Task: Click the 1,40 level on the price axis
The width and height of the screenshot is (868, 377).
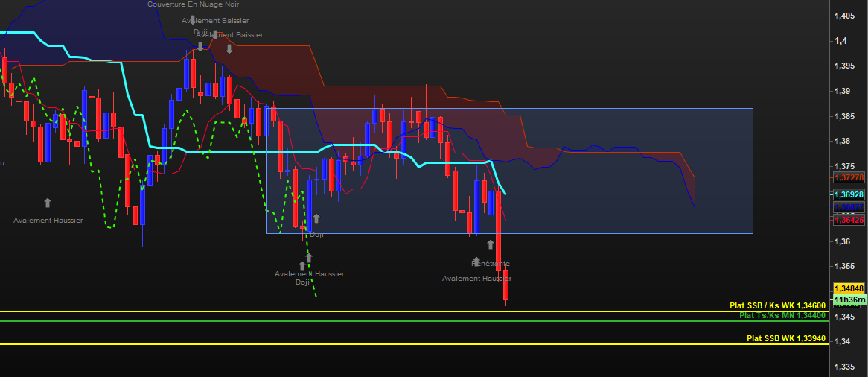Action: [844, 41]
